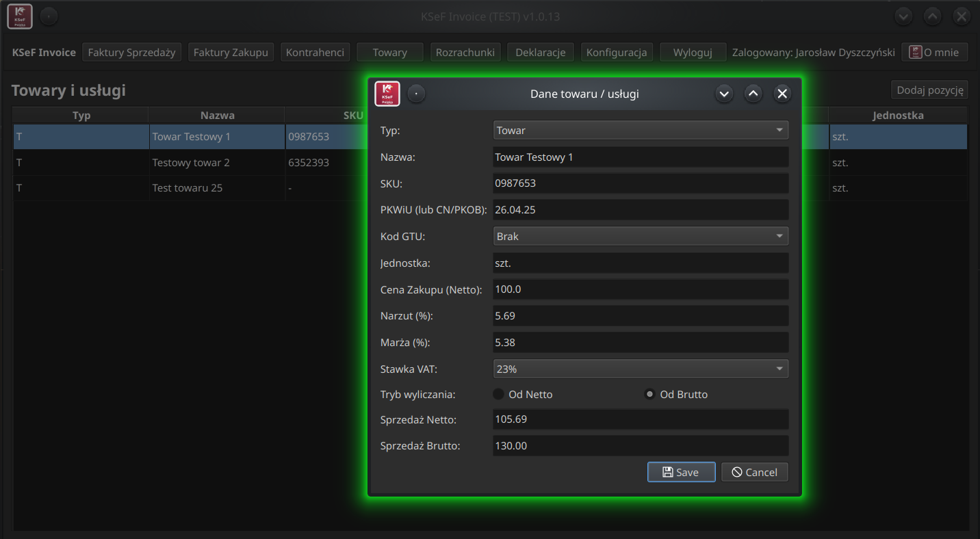Open the O mnie about button
The image size is (980, 539).
pyautogui.click(x=934, y=52)
